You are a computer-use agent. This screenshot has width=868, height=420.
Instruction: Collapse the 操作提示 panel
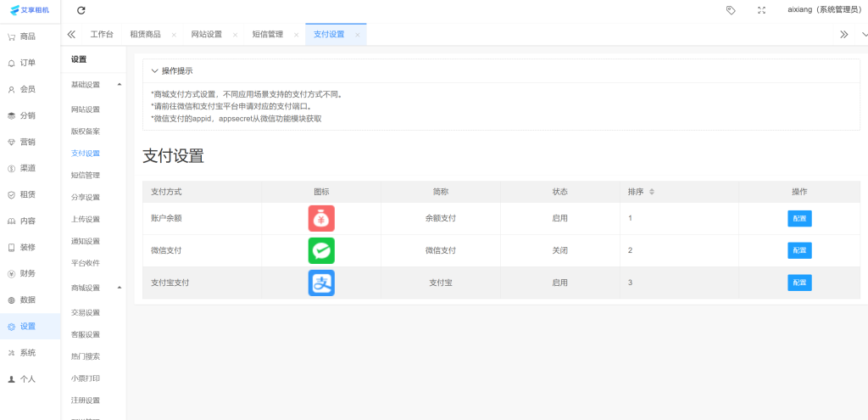pyautogui.click(x=154, y=71)
